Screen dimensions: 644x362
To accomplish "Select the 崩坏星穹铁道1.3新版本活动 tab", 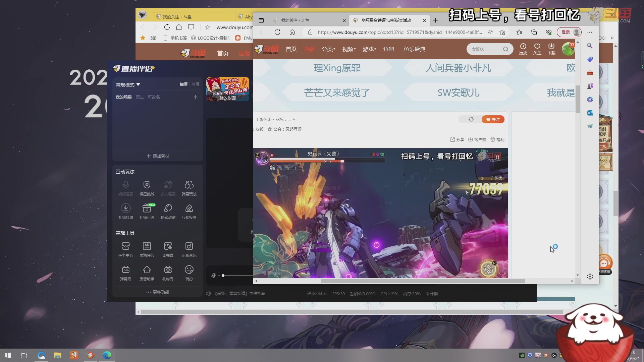I will 389,20.
